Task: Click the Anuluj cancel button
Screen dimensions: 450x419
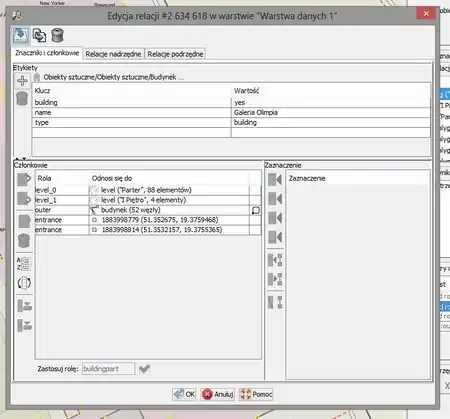Action: (x=218, y=394)
